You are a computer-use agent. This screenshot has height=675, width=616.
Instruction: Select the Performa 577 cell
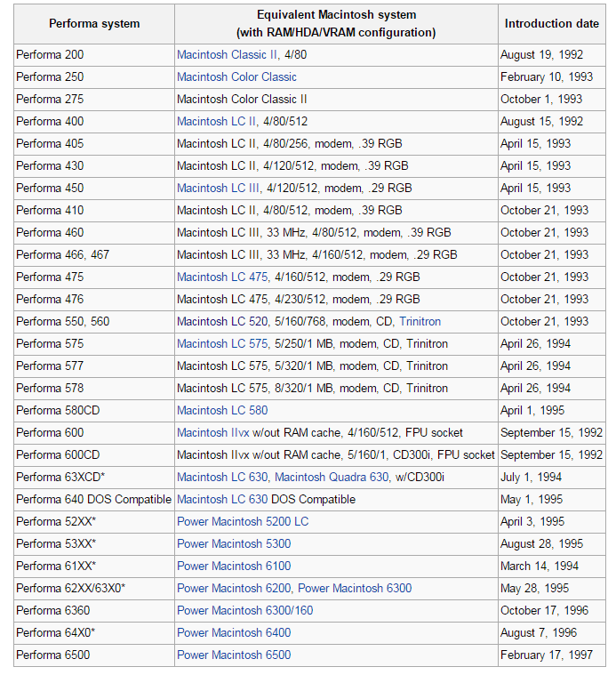coord(94,366)
